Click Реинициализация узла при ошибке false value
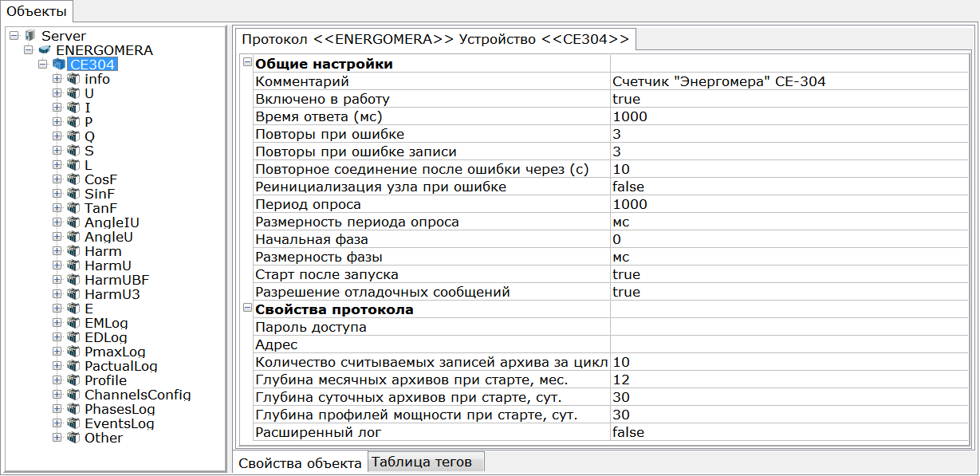The image size is (980, 476). click(x=790, y=187)
